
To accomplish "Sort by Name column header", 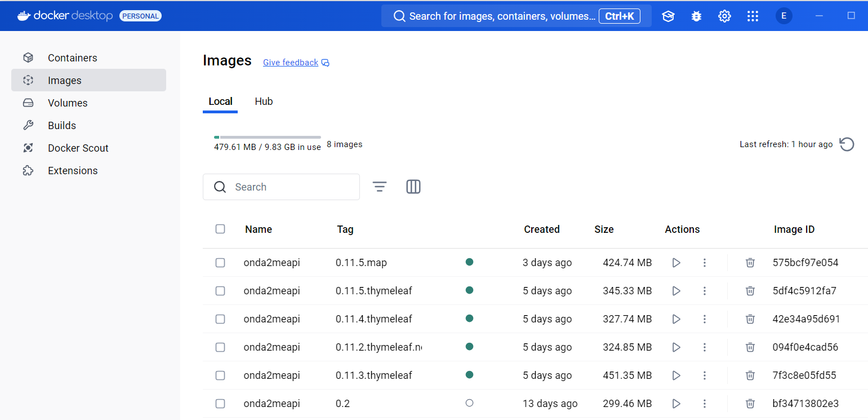I will 259,229.
